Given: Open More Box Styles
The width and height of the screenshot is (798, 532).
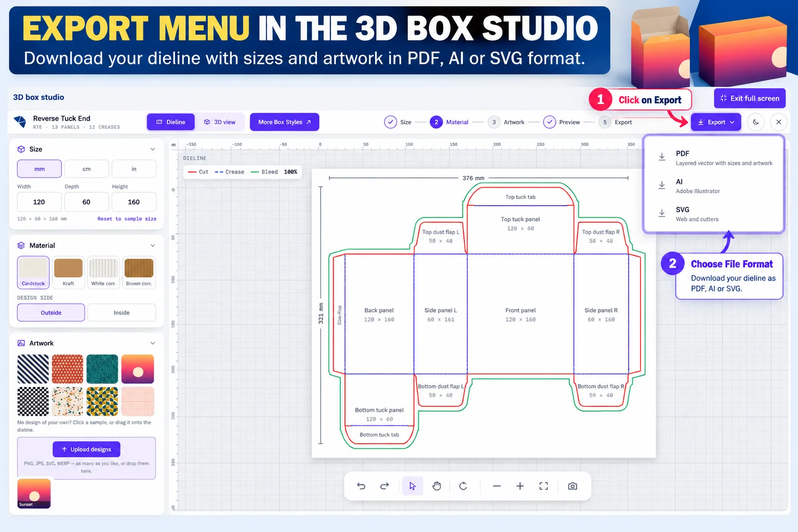Looking at the screenshot, I should click(x=285, y=122).
